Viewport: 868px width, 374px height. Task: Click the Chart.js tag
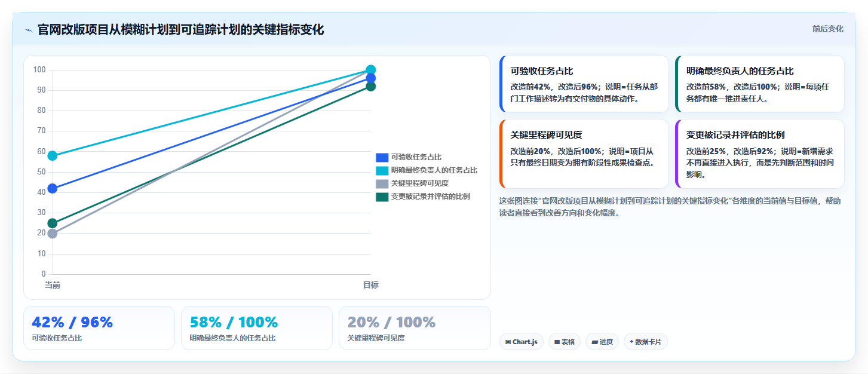[521, 342]
